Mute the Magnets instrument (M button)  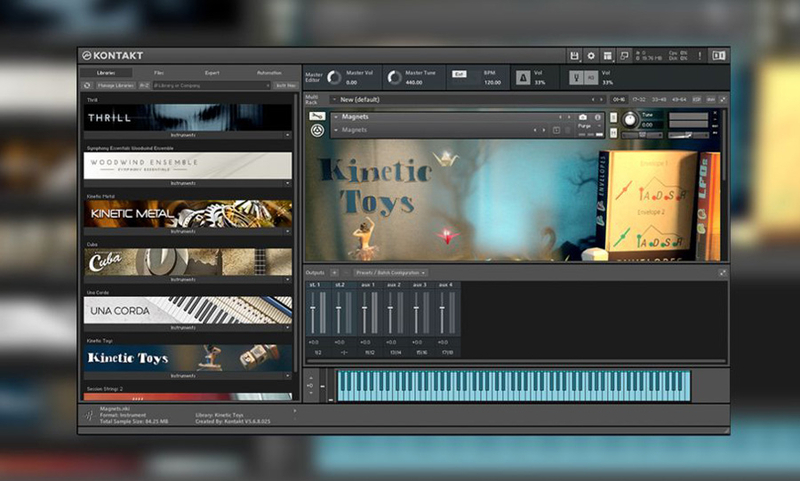tap(613, 133)
